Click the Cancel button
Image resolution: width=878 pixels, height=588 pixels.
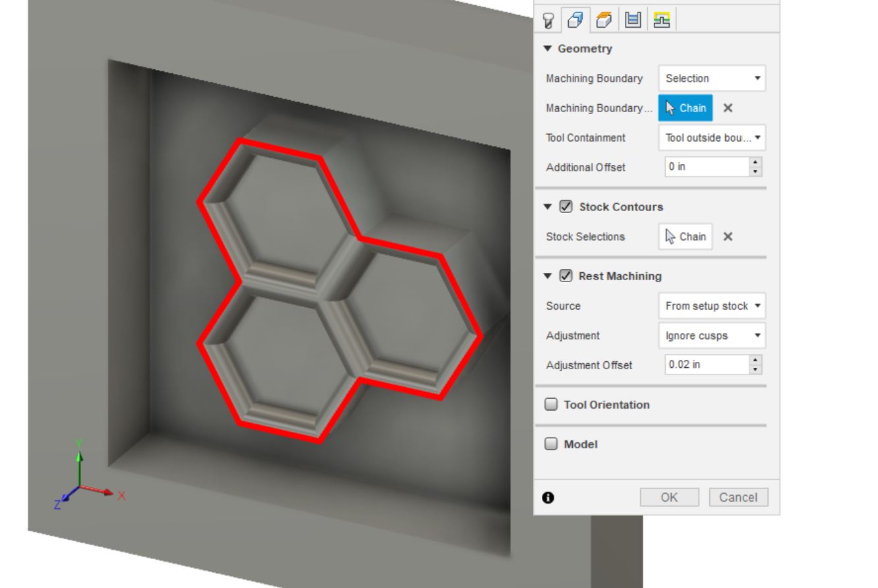(738, 498)
